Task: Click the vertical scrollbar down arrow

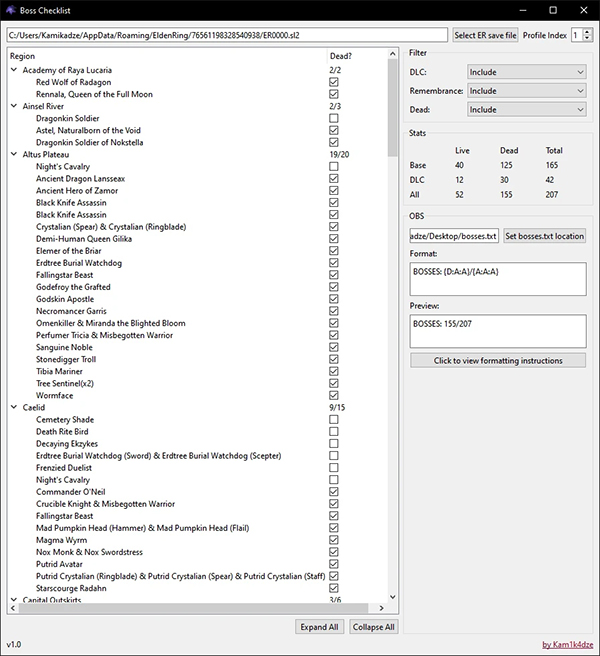Action: (392, 597)
